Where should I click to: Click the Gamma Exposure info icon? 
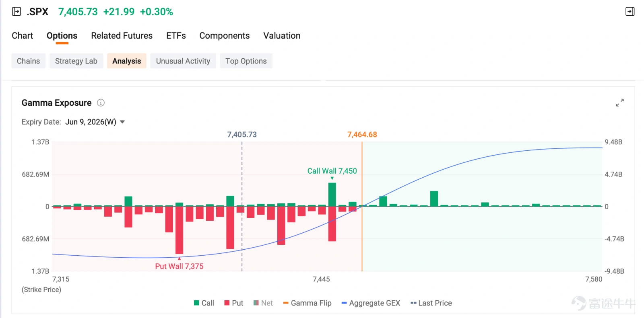101,103
